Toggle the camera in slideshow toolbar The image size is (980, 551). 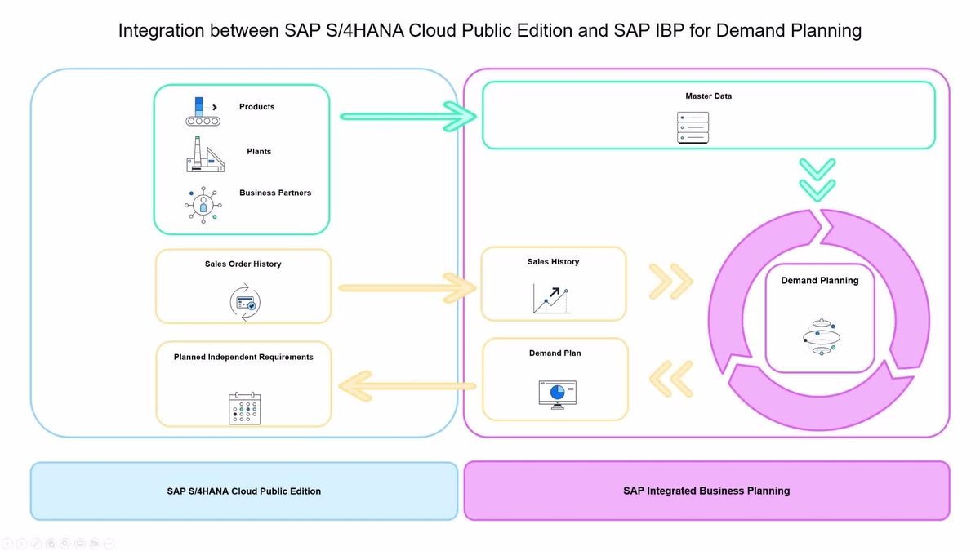(x=95, y=544)
